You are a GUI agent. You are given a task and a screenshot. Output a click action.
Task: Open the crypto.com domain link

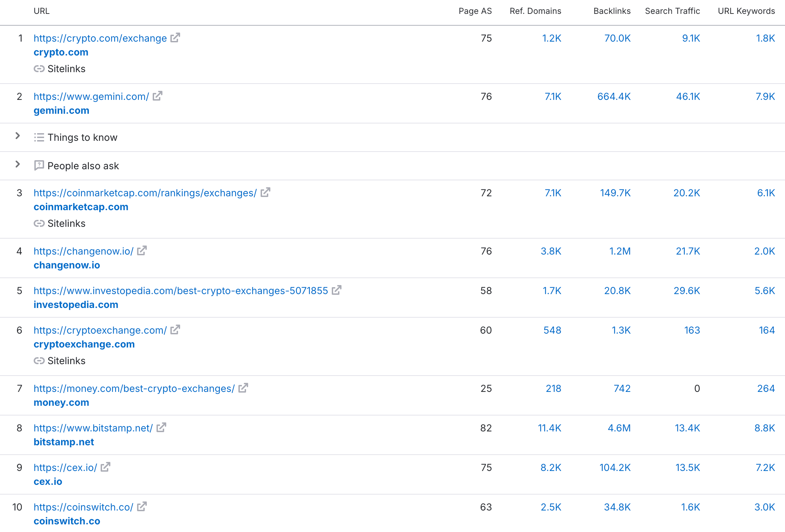pyautogui.click(x=61, y=52)
